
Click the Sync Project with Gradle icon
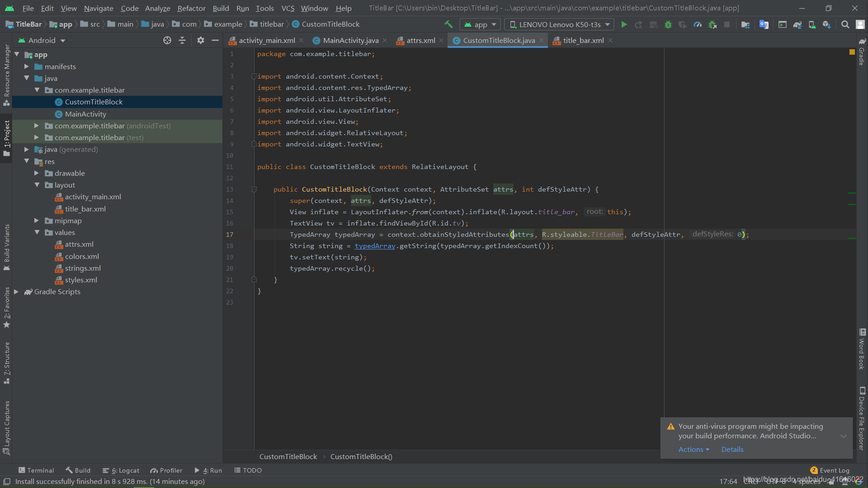797,24
